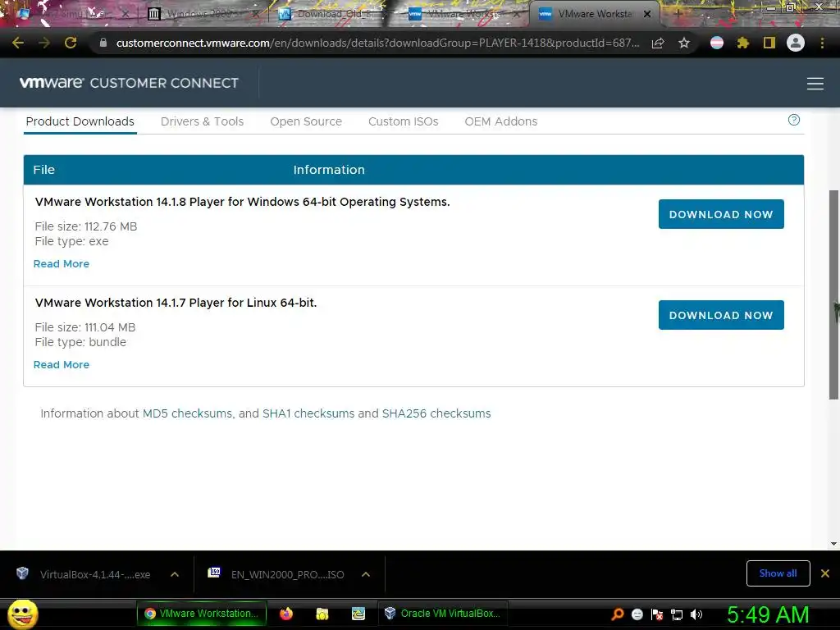Viewport: 840px width, 630px height.
Task: Open the downloaded EN_WIN2000_PRO ISO file
Action: [x=277, y=574]
